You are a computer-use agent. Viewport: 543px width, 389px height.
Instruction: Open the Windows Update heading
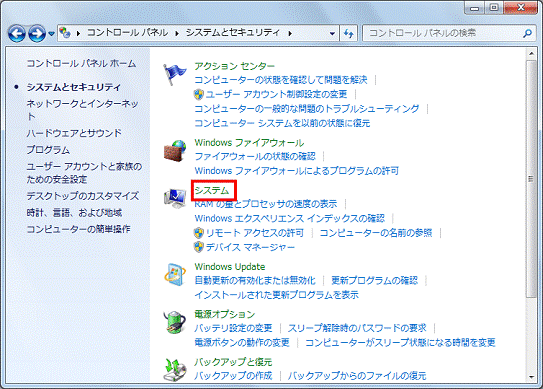tap(230, 267)
